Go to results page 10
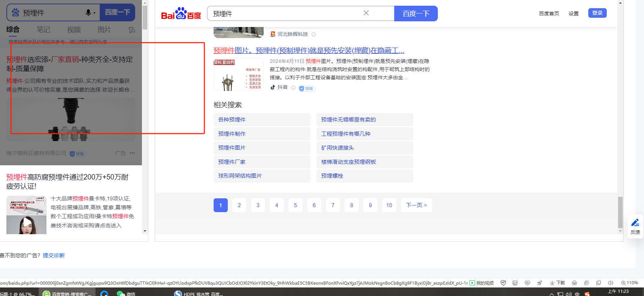This screenshot has height=296, width=644. [389, 205]
